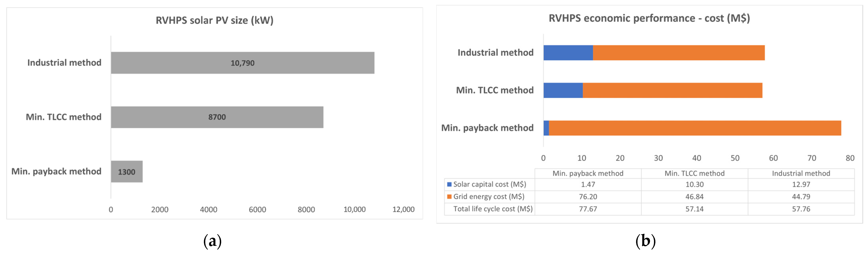Click the Total life cycle cost row label
This screenshot has height=253, width=868.
coord(493,209)
